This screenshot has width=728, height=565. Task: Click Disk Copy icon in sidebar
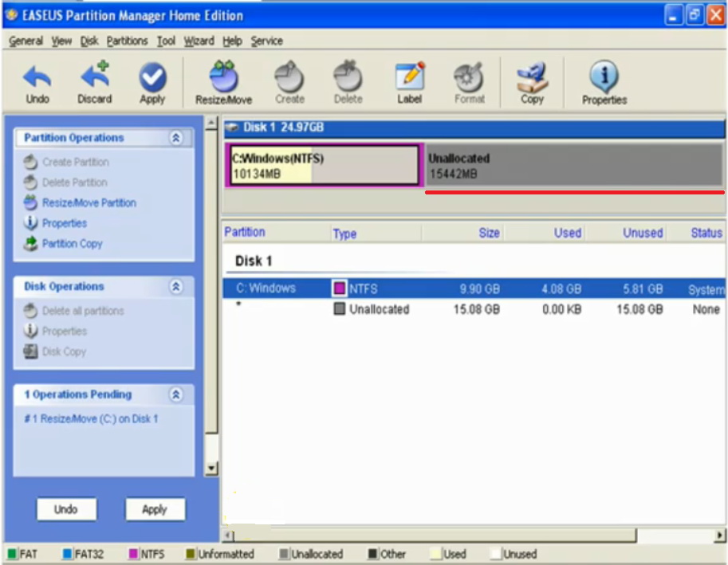tap(30, 351)
